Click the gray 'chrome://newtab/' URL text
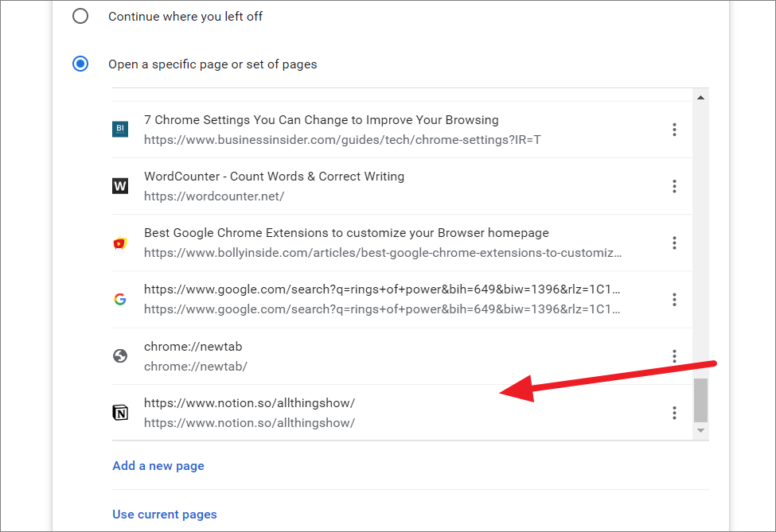Viewport: 776px width, 532px height. 196,367
